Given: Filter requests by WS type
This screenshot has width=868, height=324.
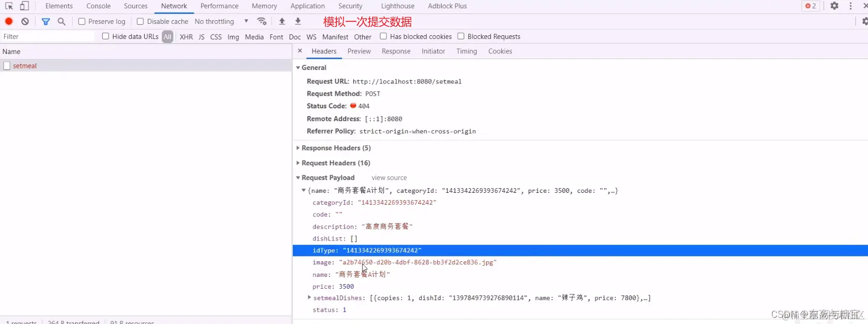Looking at the screenshot, I should coord(311,37).
